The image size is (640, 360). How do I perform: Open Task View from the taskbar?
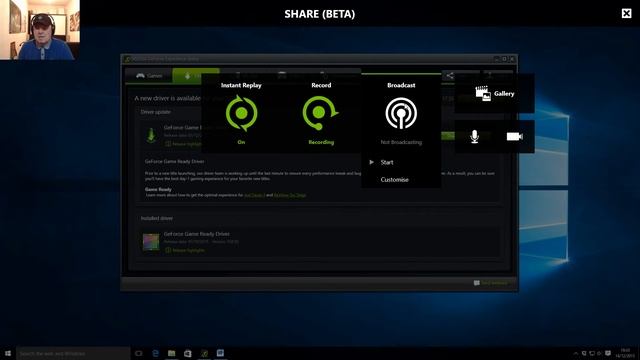tap(139, 353)
